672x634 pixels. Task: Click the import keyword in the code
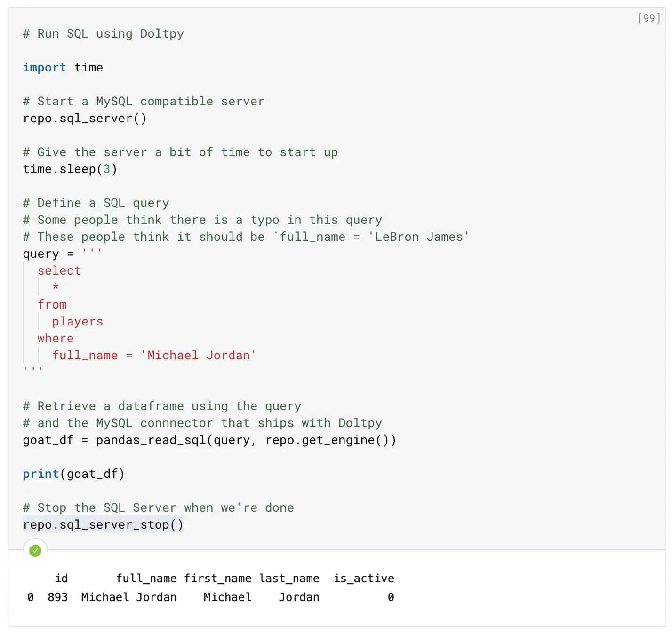[44, 67]
